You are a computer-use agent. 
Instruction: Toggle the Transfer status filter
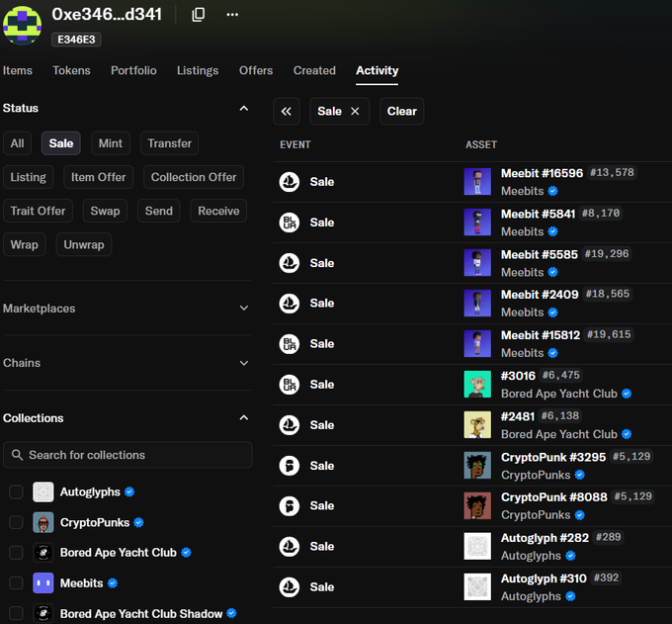[x=169, y=143]
